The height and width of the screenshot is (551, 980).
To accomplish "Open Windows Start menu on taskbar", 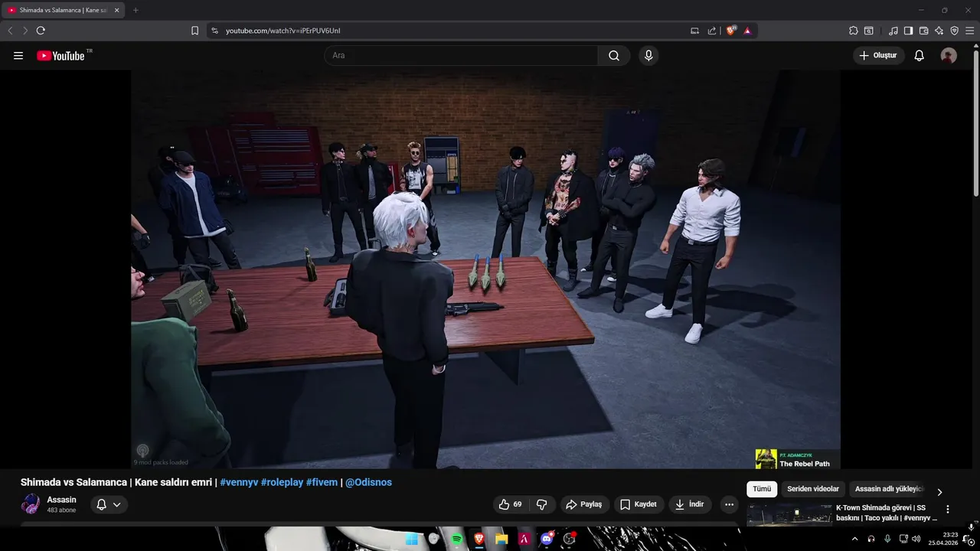I will 412,539.
